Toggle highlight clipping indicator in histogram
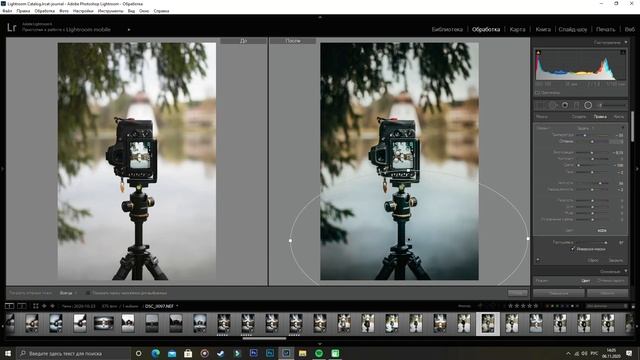The image size is (640, 360). 623,52
